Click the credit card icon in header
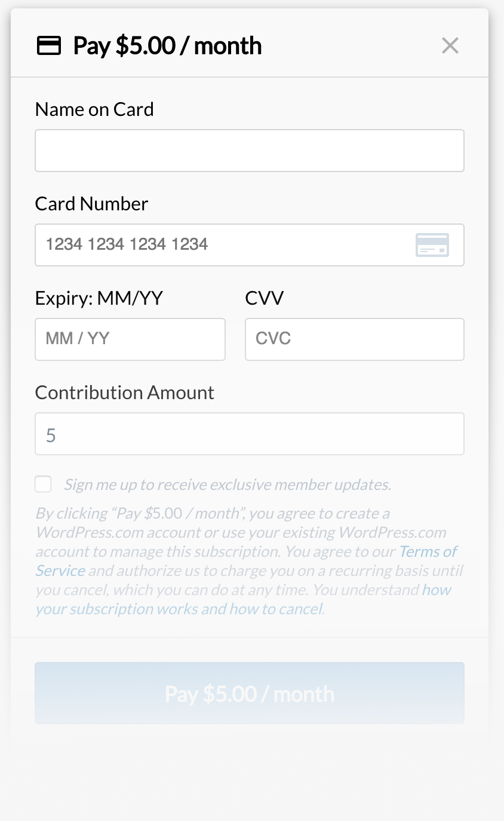The height and width of the screenshot is (821, 504). point(49,45)
